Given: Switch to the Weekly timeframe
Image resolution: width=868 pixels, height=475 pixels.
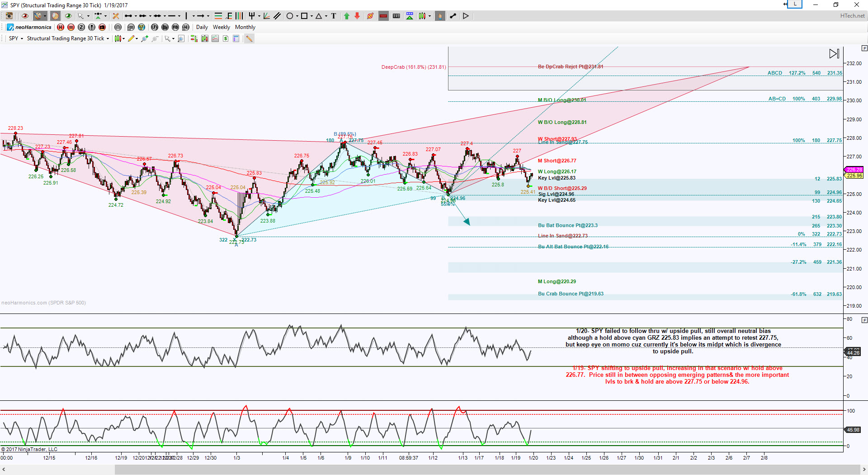Looking at the screenshot, I should coord(222,27).
